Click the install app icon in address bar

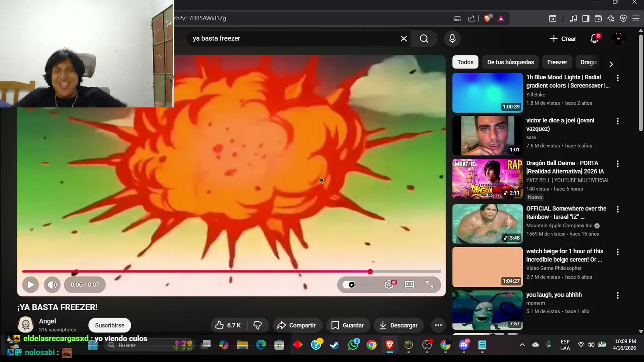[x=457, y=18]
